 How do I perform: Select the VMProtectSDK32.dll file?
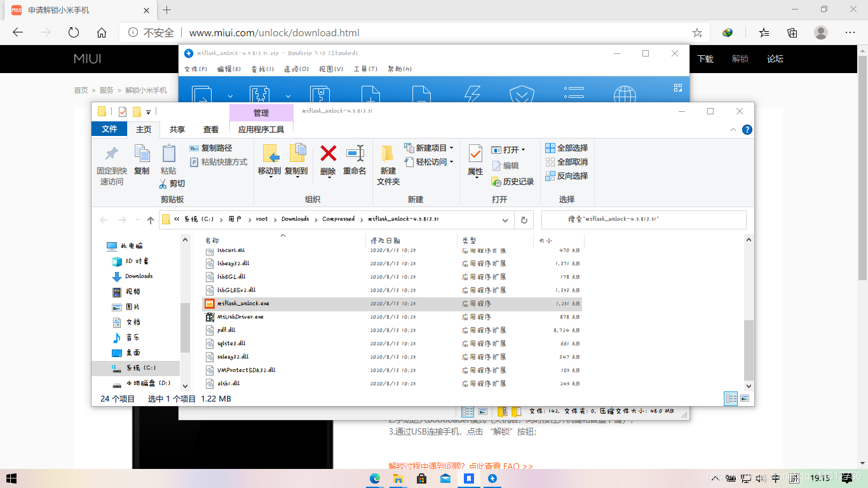point(392,370)
